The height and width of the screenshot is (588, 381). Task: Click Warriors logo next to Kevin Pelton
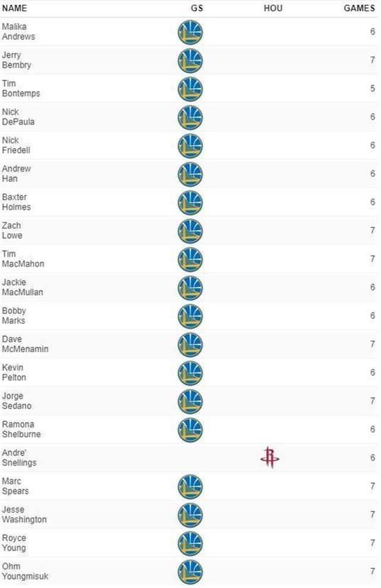click(x=190, y=373)
